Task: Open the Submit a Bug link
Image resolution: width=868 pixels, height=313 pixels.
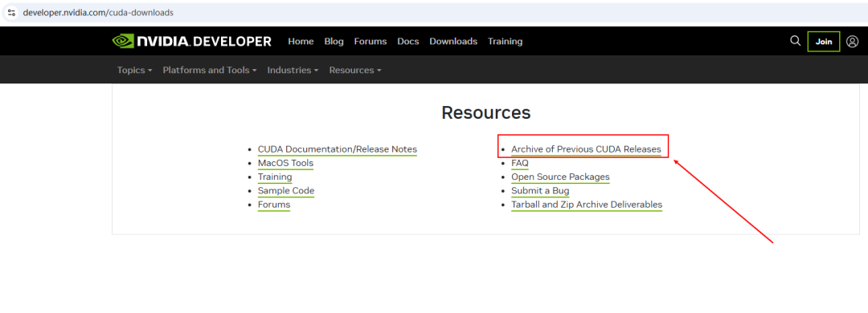Action: coord(540,191)
